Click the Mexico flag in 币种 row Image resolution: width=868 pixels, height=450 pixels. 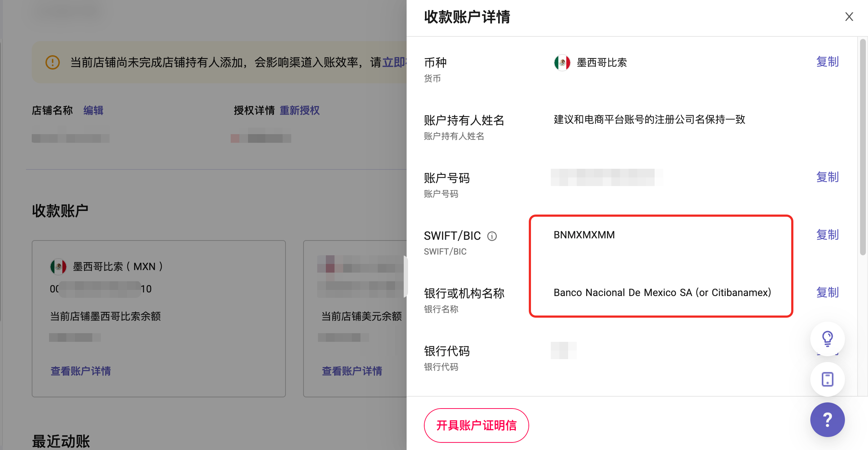562,63
